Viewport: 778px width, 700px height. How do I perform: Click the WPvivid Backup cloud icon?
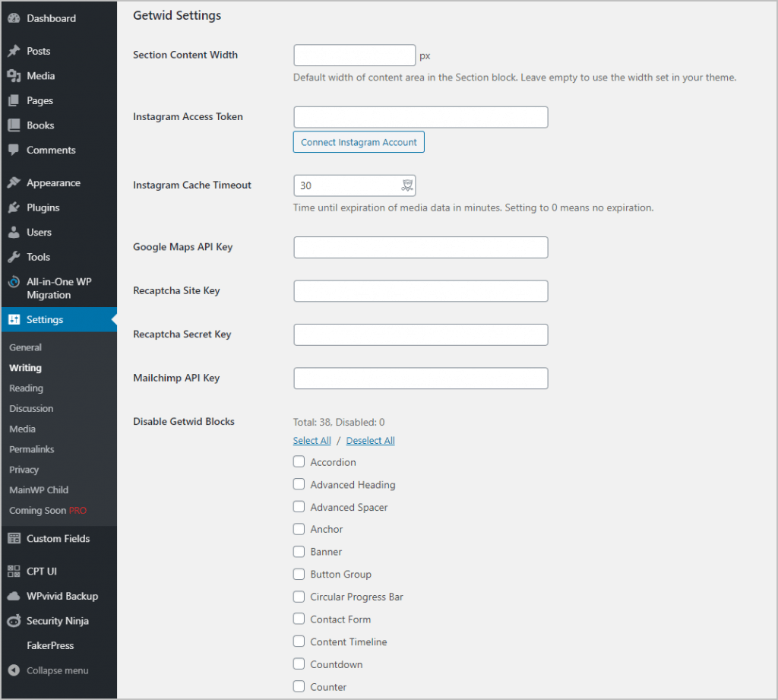14,596
